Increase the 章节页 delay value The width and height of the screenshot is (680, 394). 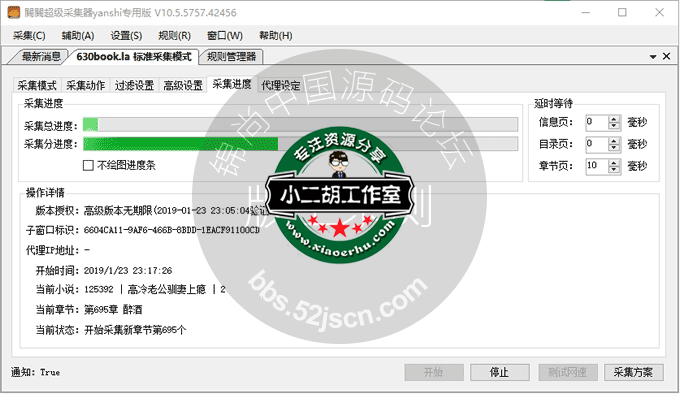[614, 163]
